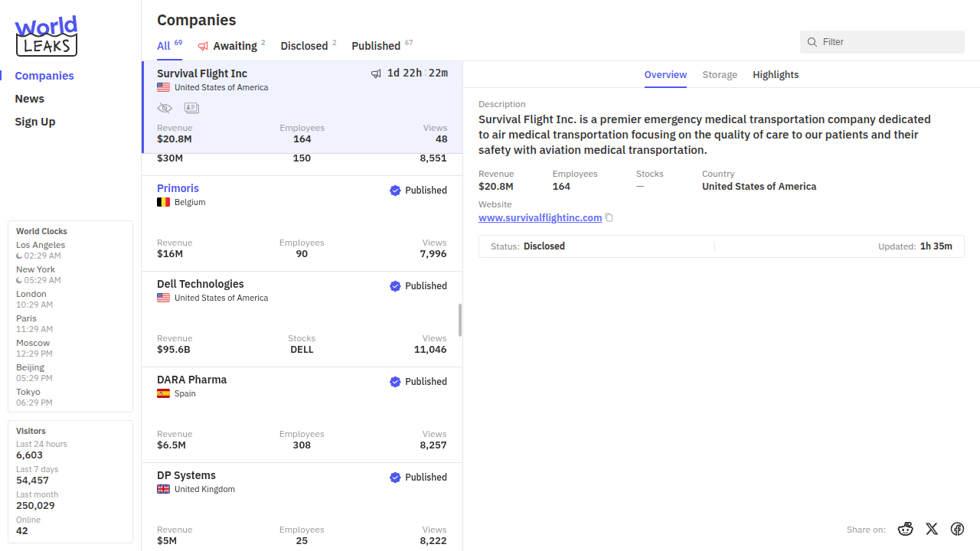Click the ID card icon under Survival Flight
The height and width of the screenshot is (551, 980).
(x=191, y=108)
